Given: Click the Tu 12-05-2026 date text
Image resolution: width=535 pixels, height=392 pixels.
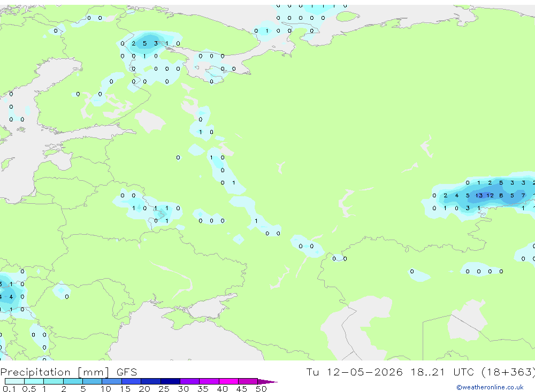Looking at the screenshot, I should tap(354, 372).
